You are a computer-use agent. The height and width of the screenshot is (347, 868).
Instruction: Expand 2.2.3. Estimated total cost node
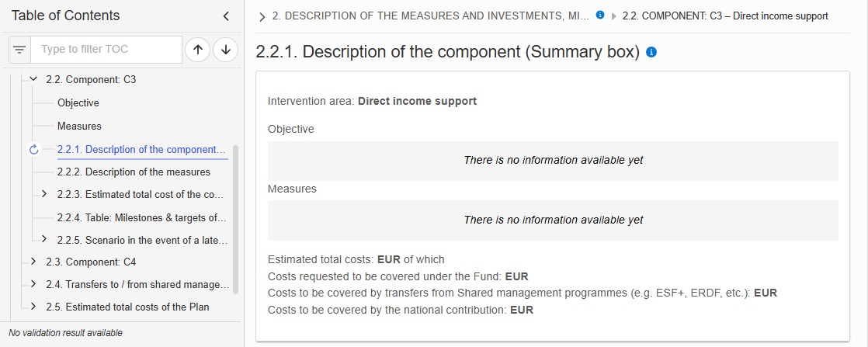(45, 194)
